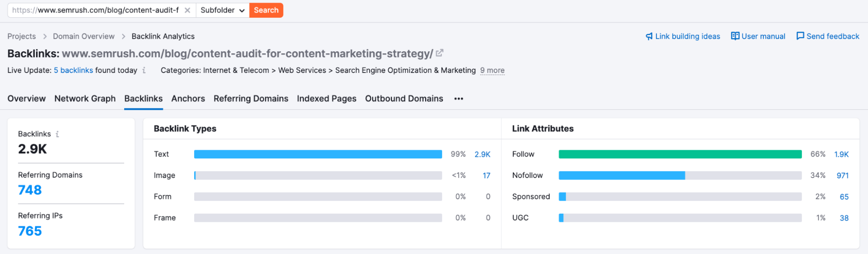Click the Referring IPs label
This screenshot has height=254, width=868.
pyautogui.click(x=40, y=216)
